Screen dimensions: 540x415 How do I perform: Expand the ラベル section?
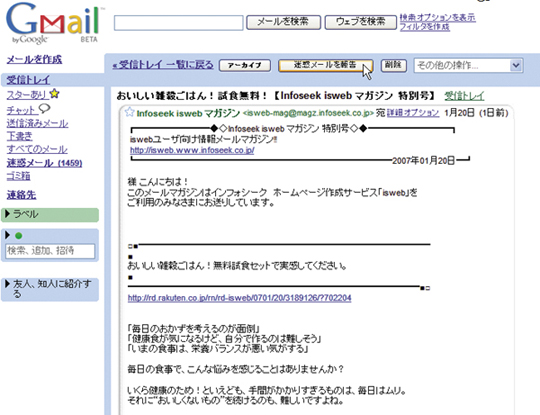[8, 214]
